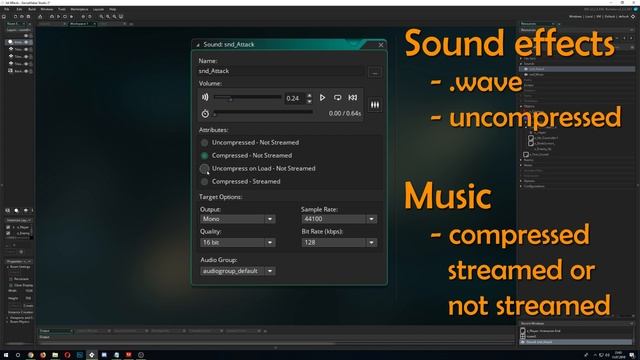Open the Windows menu
The image size is (640, 360).
pos(47,9)
